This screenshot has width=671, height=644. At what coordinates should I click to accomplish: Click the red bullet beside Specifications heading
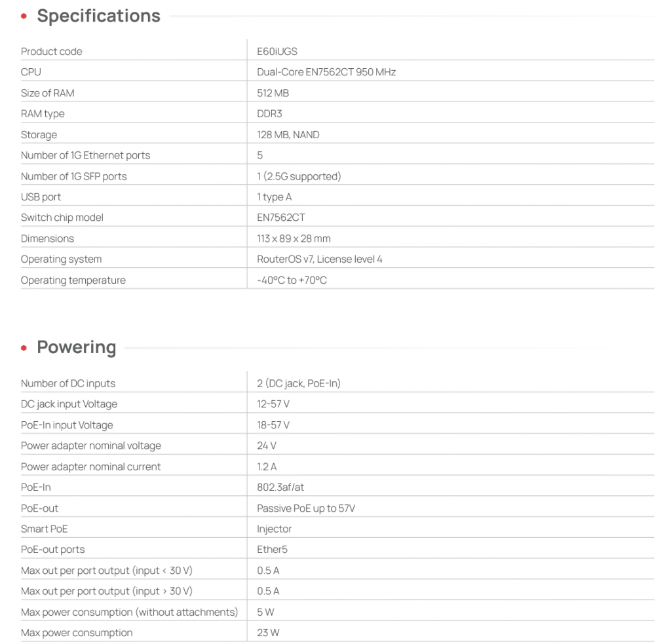(24, 16)
